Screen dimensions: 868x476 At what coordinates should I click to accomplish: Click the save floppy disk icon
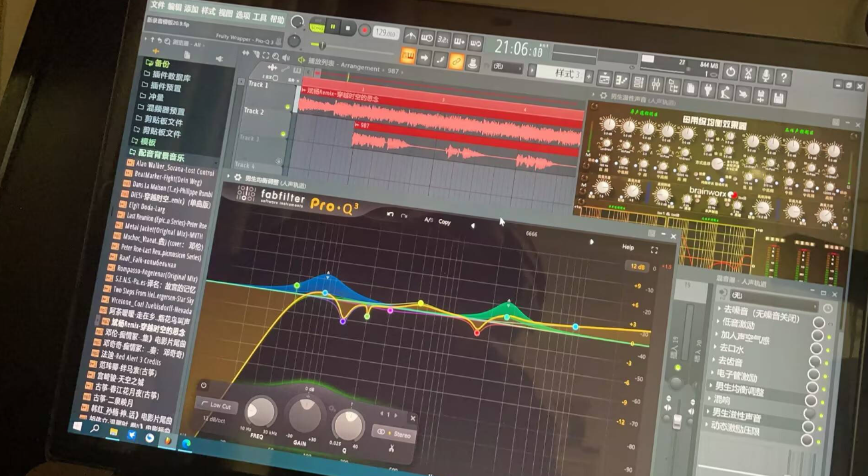(777, 99)
